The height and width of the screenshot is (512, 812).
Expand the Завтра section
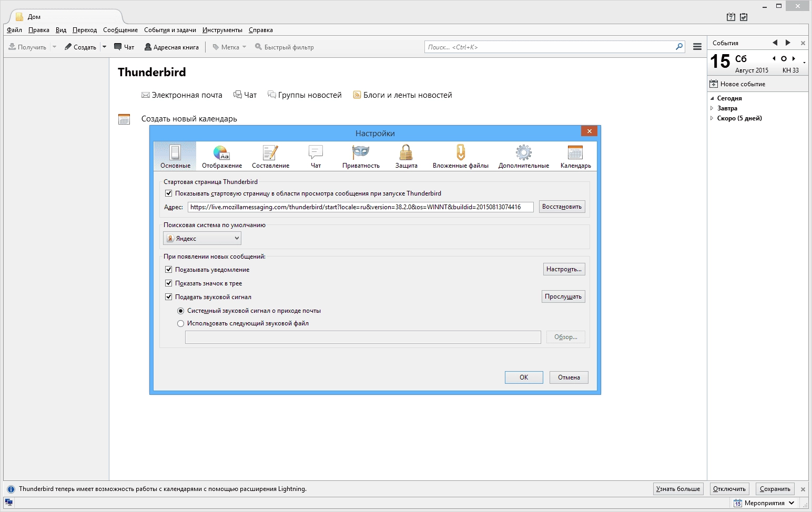tap(712, 108)
